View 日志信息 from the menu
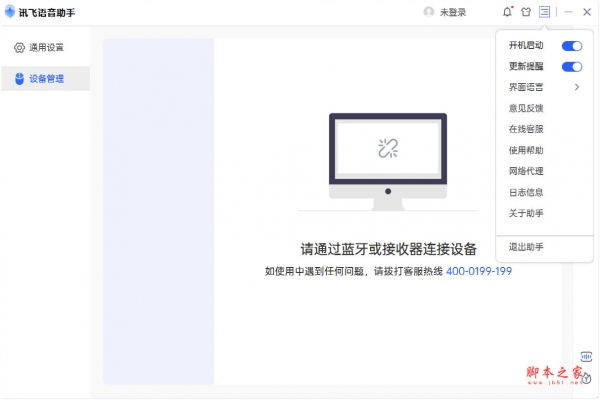This screenshot has height=400, width=600. click(x=526, y=192)
